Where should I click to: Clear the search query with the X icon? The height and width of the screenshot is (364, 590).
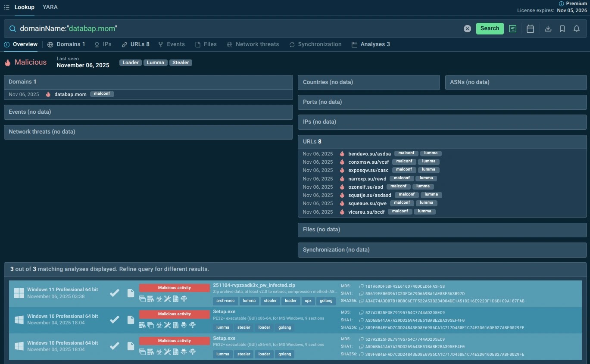(467, 29)
